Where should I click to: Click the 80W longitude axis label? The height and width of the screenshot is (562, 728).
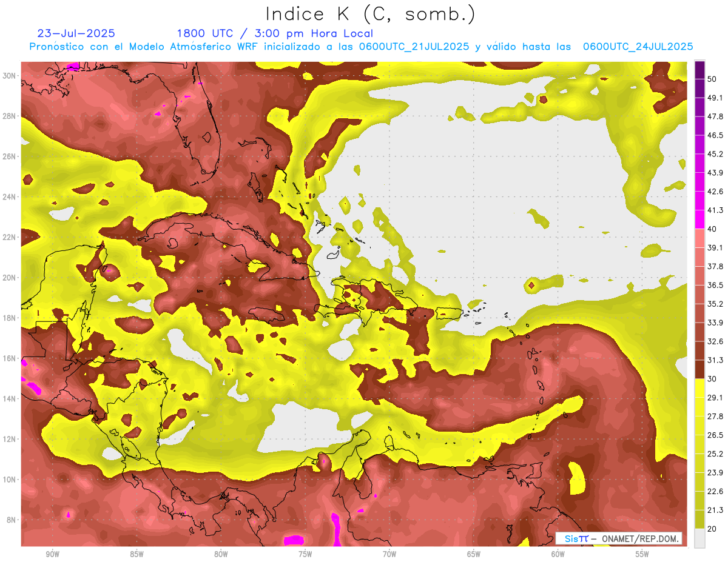pos(221,554)
